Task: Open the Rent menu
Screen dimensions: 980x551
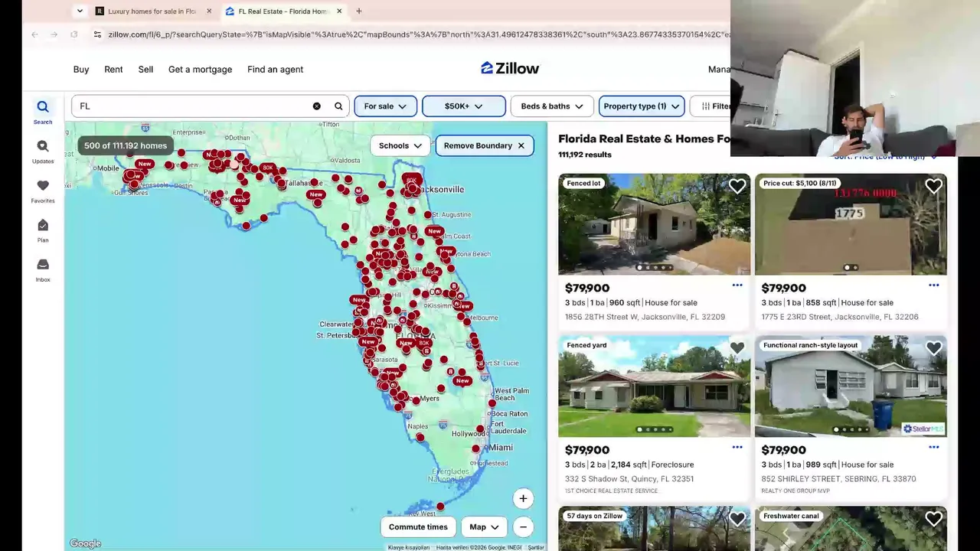Action: coord(113,70)
